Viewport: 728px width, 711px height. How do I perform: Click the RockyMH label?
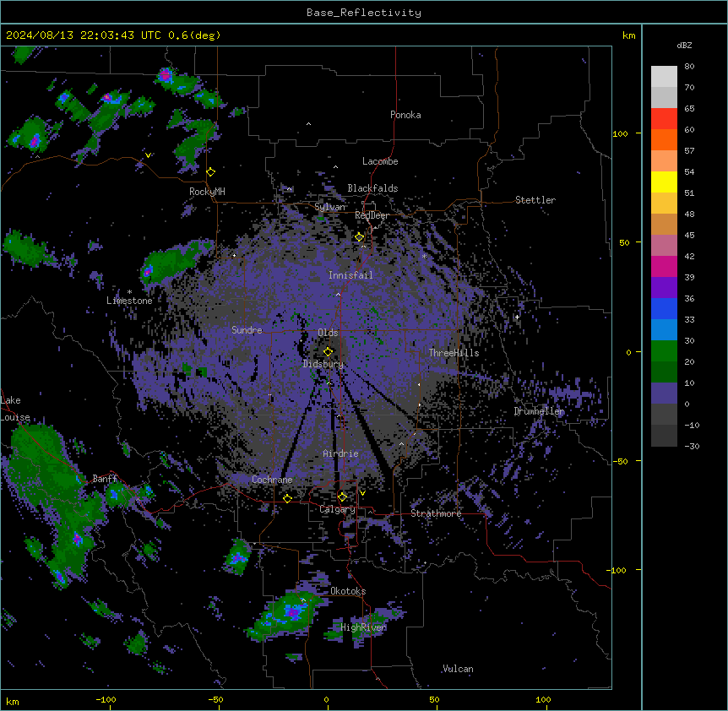tap(207, 192)
